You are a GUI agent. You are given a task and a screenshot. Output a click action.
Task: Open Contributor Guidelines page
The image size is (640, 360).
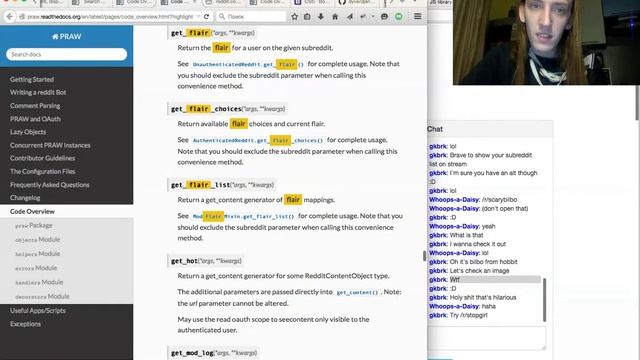[x=42, y=158]
